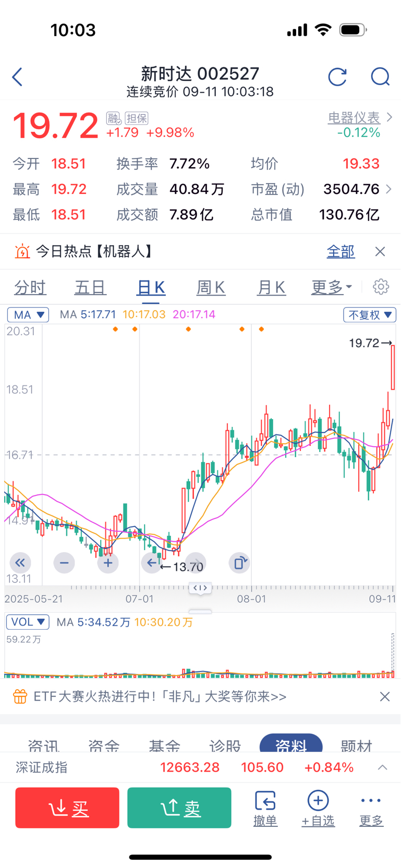
Task: Refresh the stock quote data
Action: tap(337, 77)
